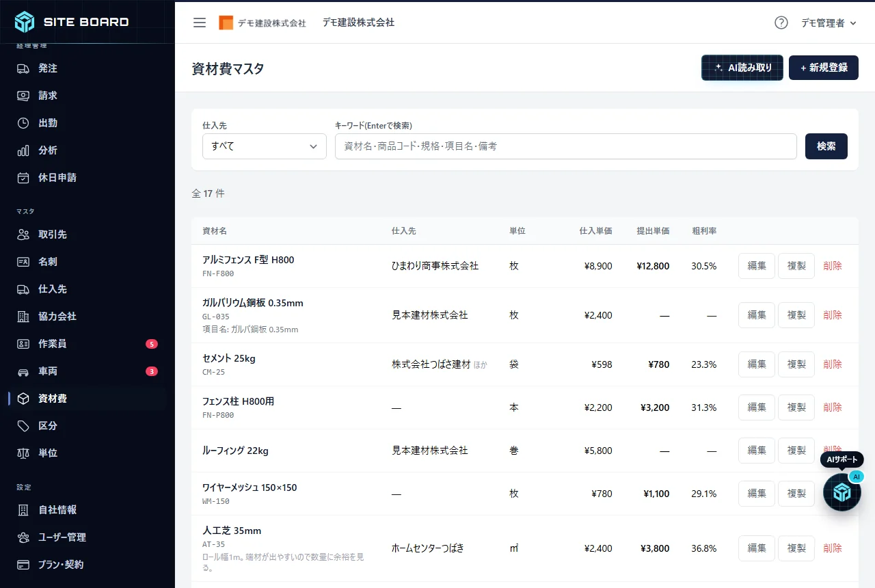The width and height of the screenshot is (875, 588).
Task: Open the 請求 sidebar icon
Action: coord(23,96)
